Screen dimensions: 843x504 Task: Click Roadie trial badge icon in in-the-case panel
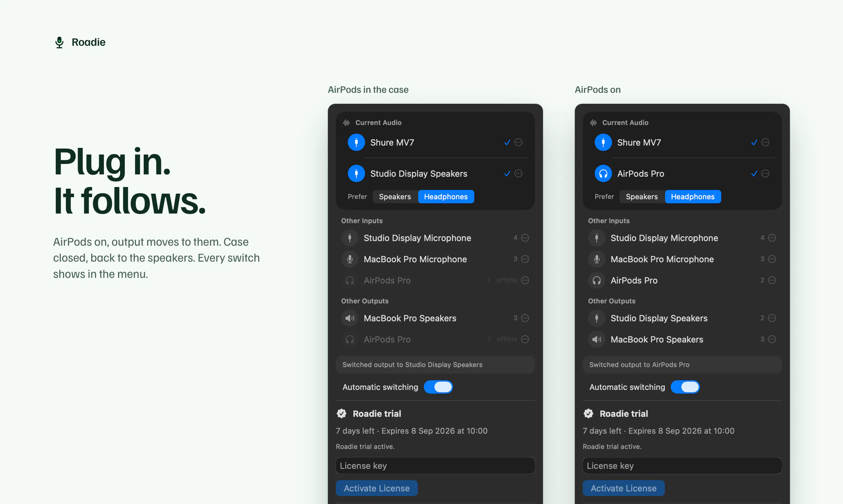[342, 414]
